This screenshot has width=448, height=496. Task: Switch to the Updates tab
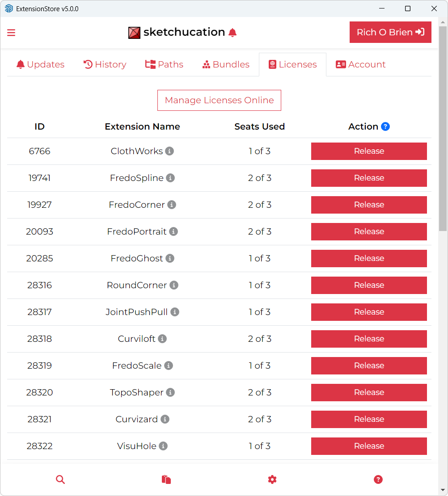click(40, 64)
